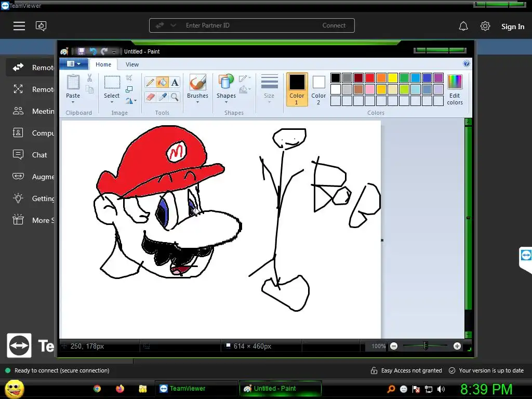Screen dimensions: 532x399
Task: Open TeamViewer settings gear icon
Action: [x=485, y=26]
